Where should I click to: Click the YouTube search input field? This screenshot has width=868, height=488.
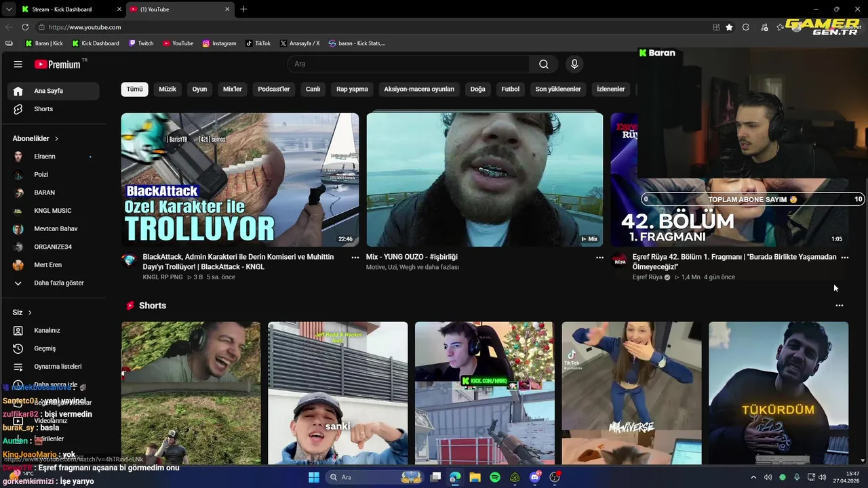408,64
